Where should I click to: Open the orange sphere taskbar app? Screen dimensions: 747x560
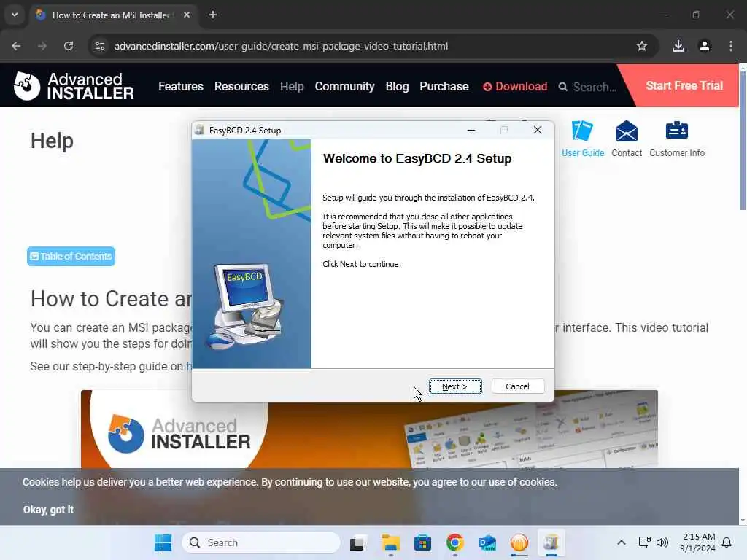coord(519,542)
